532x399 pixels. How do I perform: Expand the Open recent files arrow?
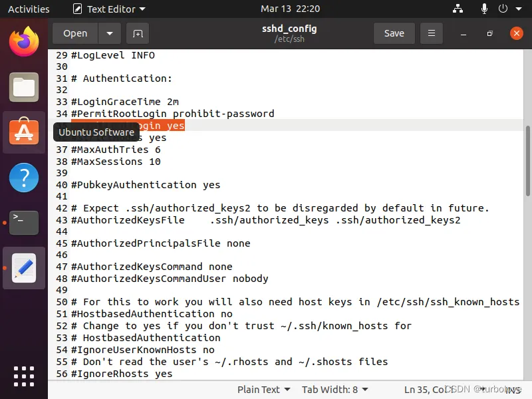pos(110,33)
